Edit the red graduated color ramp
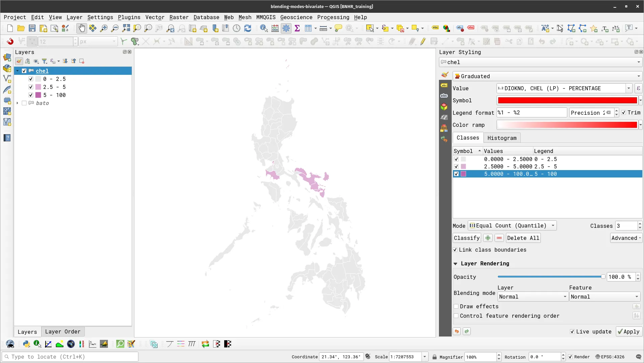Image resolution: width=644 pixels, height=363 pixels. (x=567, y=125)
